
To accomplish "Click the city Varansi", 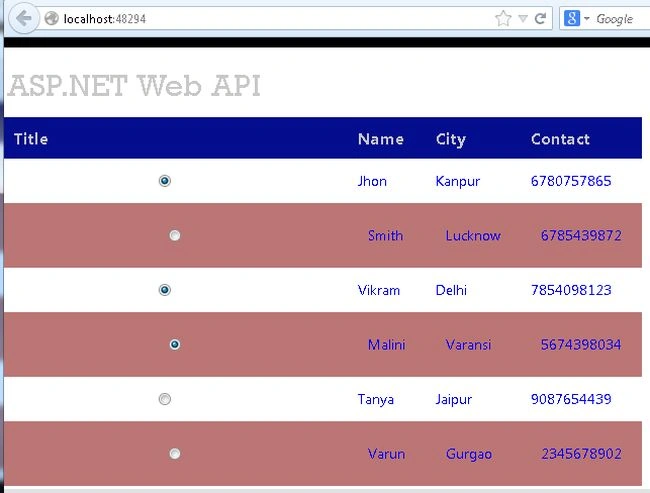I will (x=468, y=345).
